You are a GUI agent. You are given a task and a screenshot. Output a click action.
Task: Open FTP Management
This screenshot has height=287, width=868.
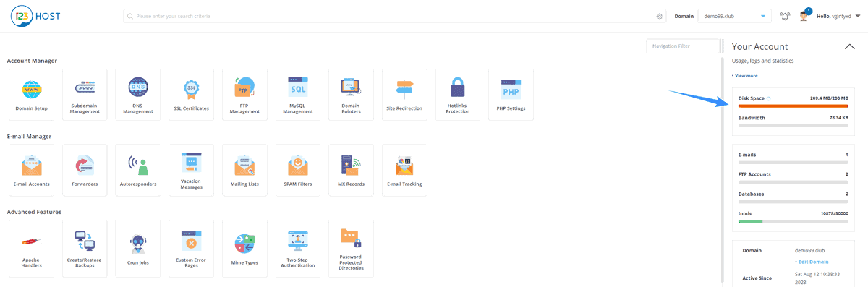tap(244, 95)
